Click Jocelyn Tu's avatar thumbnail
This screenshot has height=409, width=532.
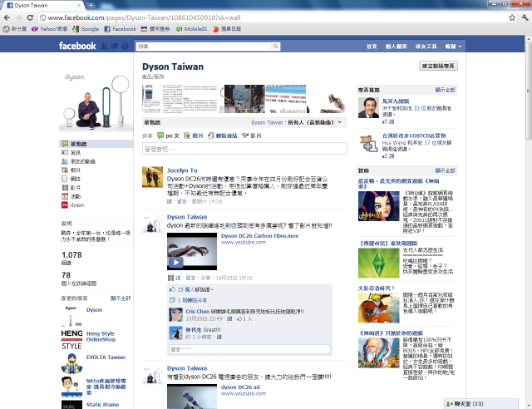point(152,177)
